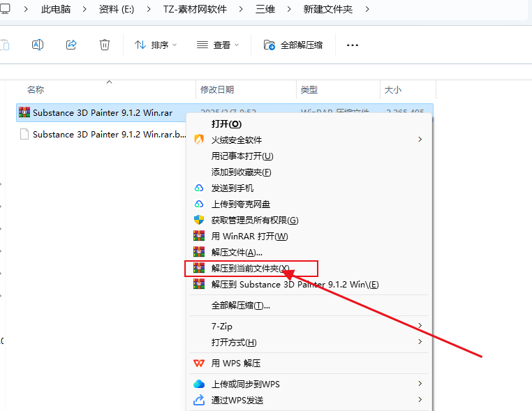Image resolution: width=532 pixels, height=411 pixels.
Task: Select Substance 3D Painter 9.1.2 Win.rar.b... file
Action: [x=109, y=134]
